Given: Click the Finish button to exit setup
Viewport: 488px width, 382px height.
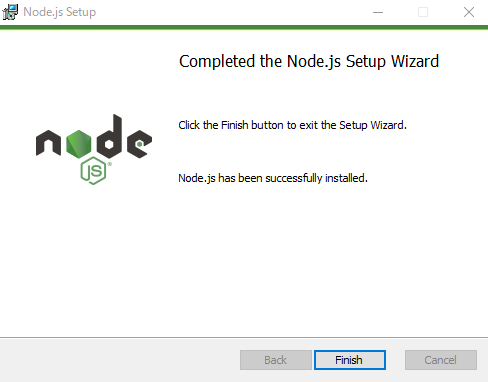Looking at the screenshot, I should pos(350,360).
